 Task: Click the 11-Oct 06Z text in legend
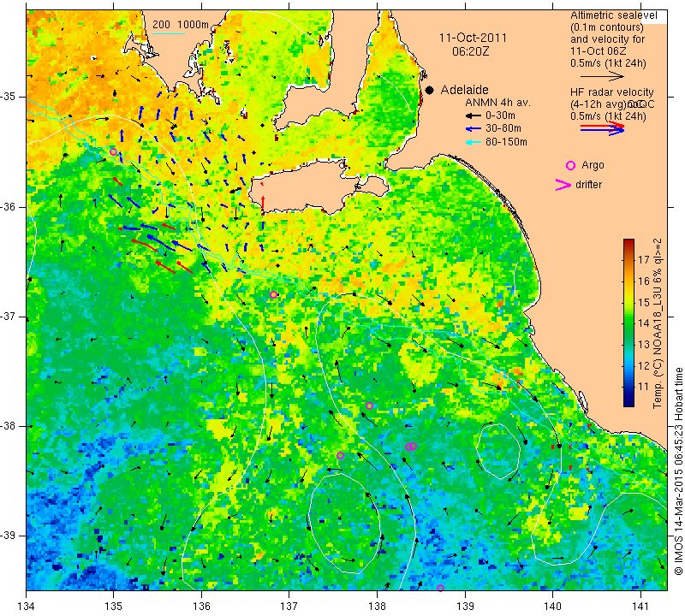(x=599, y=51)
